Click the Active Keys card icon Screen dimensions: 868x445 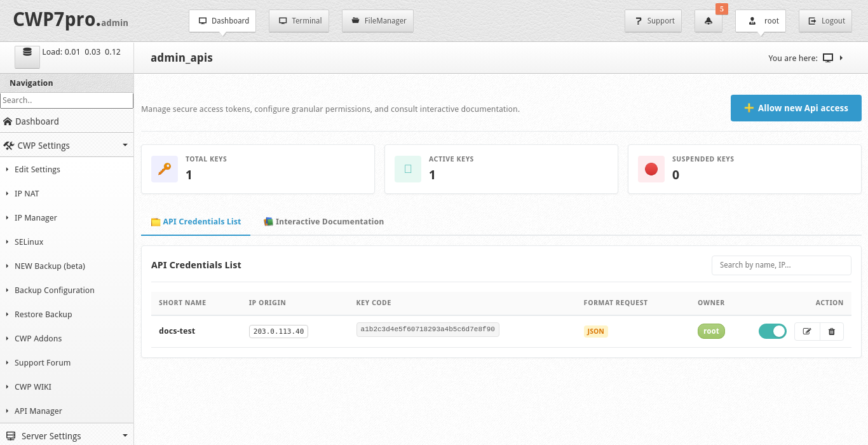click(x=408, y=169)
